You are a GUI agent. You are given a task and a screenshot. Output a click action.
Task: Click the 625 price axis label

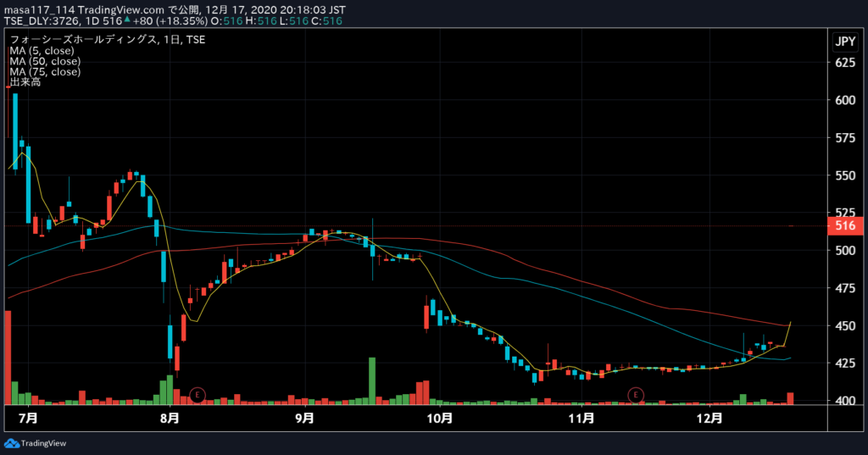click(x=845, y=63)
